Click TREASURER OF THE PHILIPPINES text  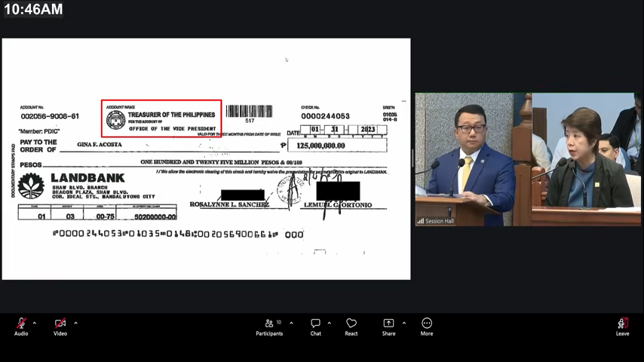pyautogui.click(x=171, y=115)
